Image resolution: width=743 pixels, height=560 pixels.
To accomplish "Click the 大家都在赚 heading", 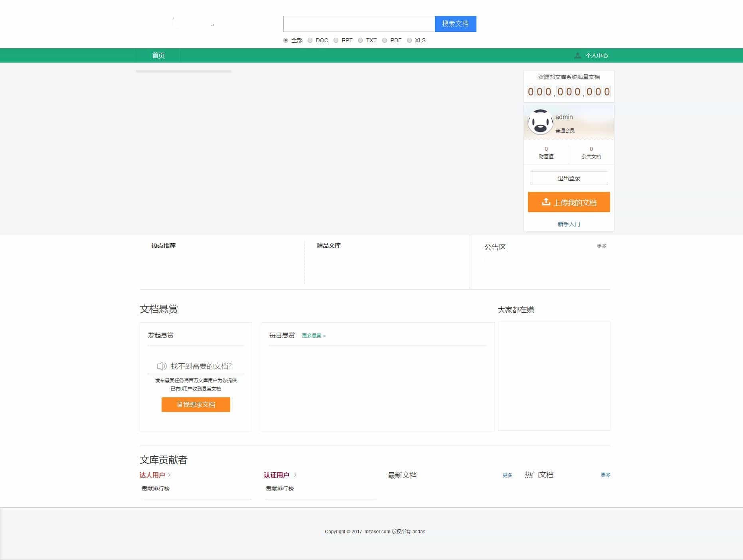I will (x=516, y=310).
